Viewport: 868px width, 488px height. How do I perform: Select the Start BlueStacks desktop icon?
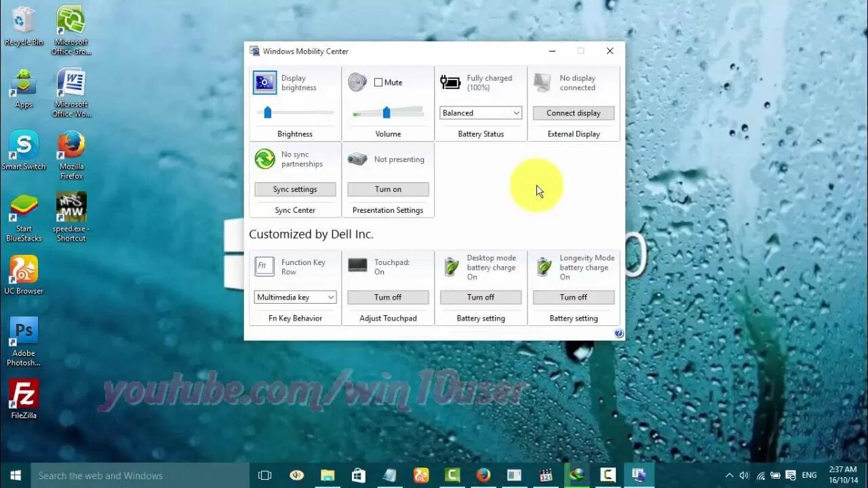(x=24, y=218)
